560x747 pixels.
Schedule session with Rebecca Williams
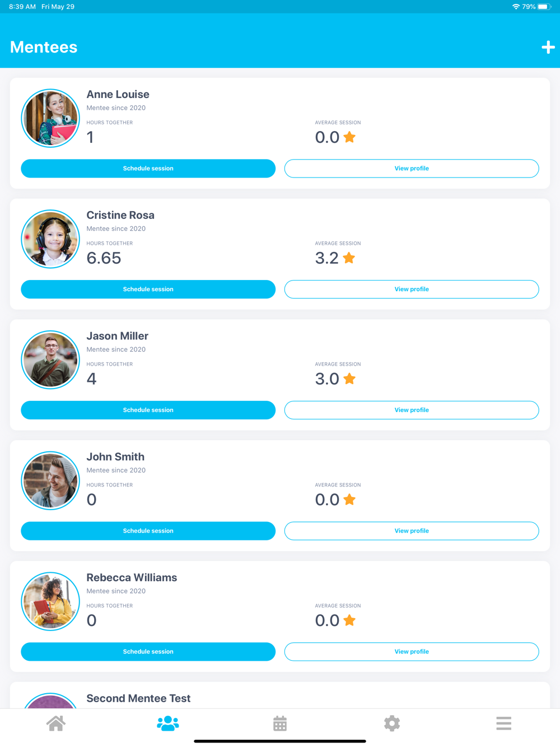148,652
